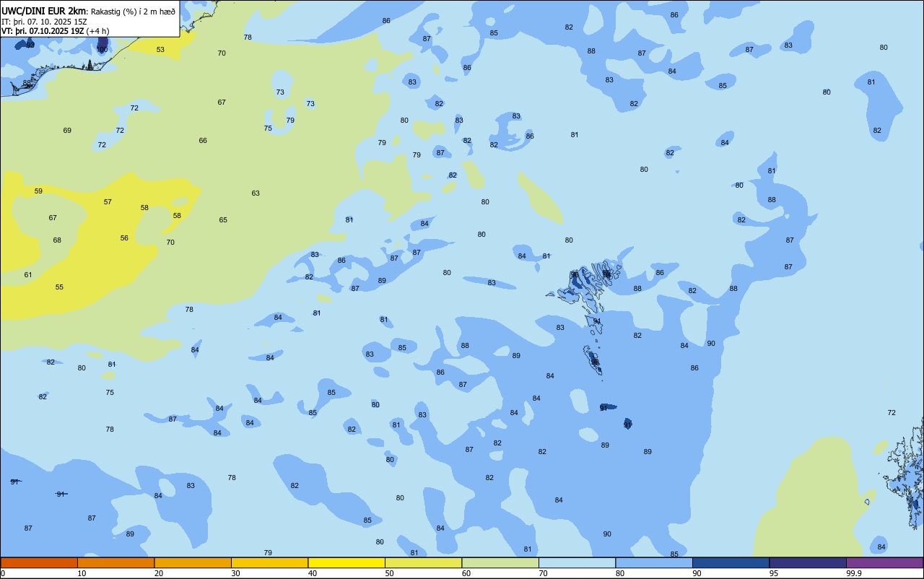The width and height of the screenshot is (924, 579).
Task: Pick the 70–80 light blue legend swatch
Action: pyautogui.click(x=577, y=562)
